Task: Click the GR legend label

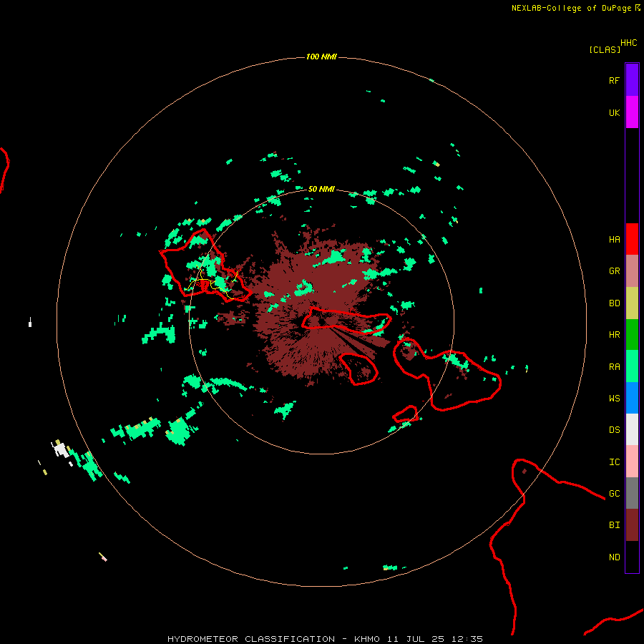Action: [x=614, y=271]
